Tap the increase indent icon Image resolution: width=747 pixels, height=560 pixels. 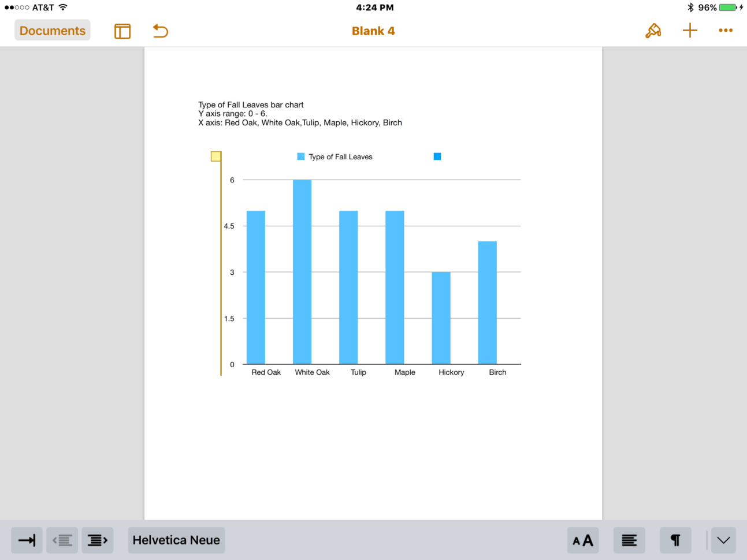(97, 540)
